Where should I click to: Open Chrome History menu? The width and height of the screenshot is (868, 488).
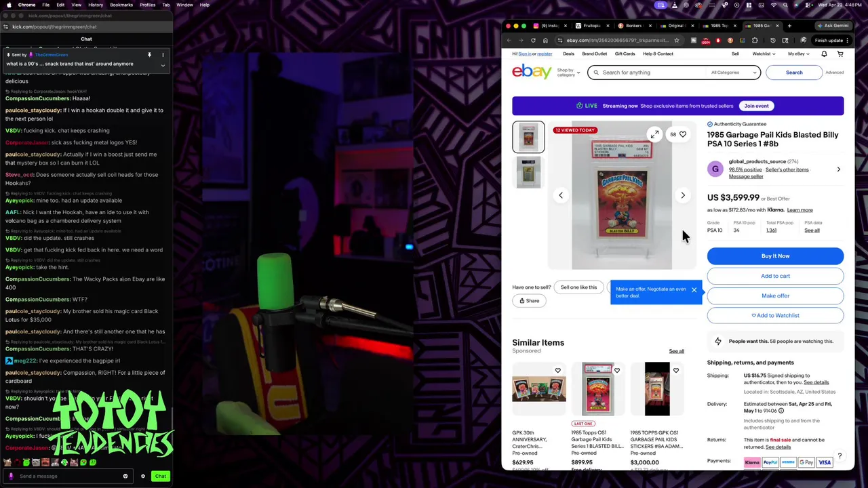(96, 5)
